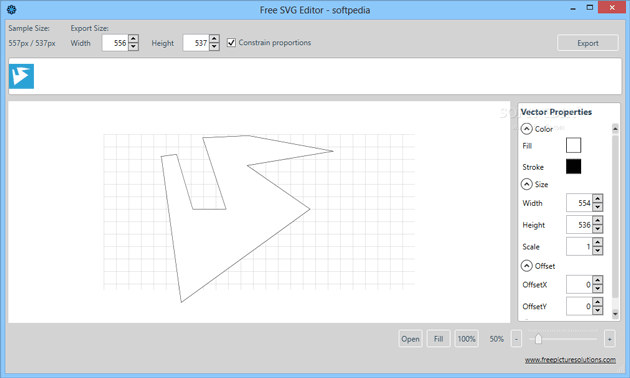This screenshot has height=378, width=630.
Task: Click the Fill zoom button
Action: (438, 339)
